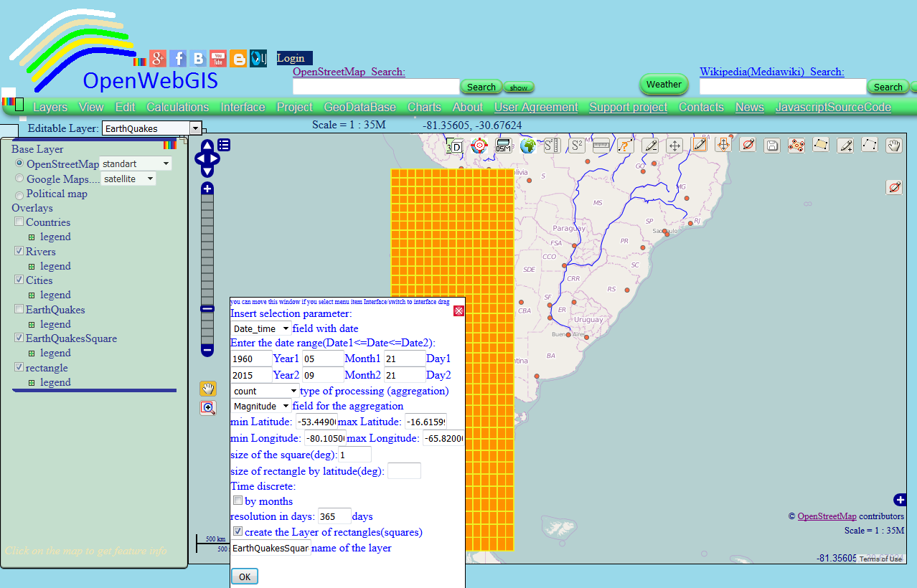The height and width of the screenshot is (588, 917).
Task: Check the 'by months' checkbox
Action: click(x=238, y=501)
